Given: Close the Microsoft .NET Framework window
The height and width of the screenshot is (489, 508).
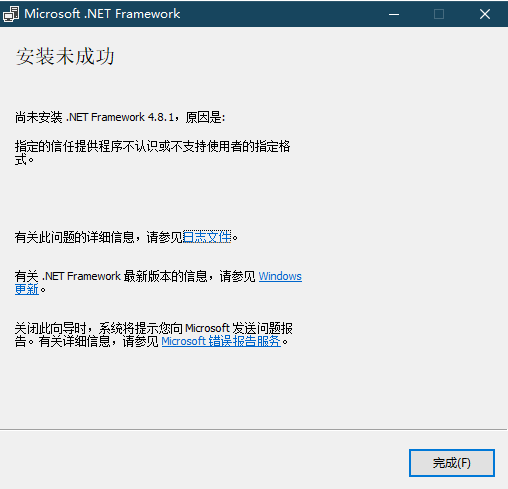Looking at the screenshot, I should pos(485,14).
